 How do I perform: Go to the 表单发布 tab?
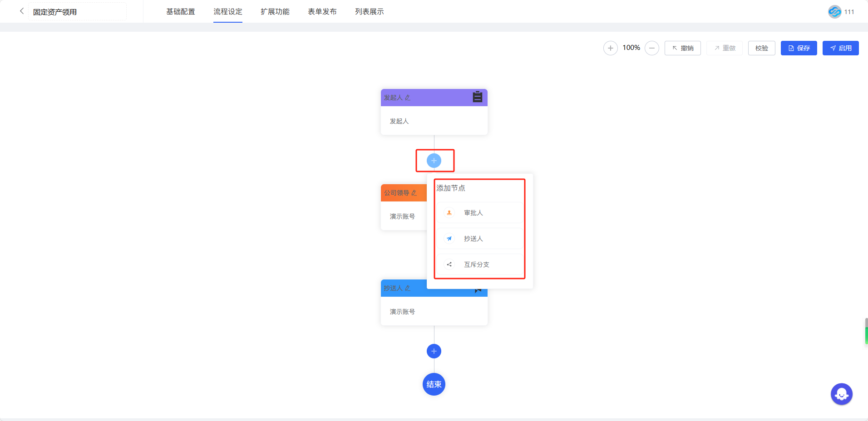click(322, 12)
